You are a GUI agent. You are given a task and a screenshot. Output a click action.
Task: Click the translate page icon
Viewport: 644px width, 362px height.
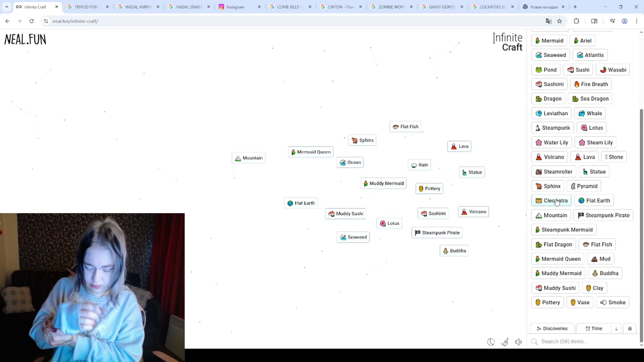pyautogui.click(x=548, y=21)
